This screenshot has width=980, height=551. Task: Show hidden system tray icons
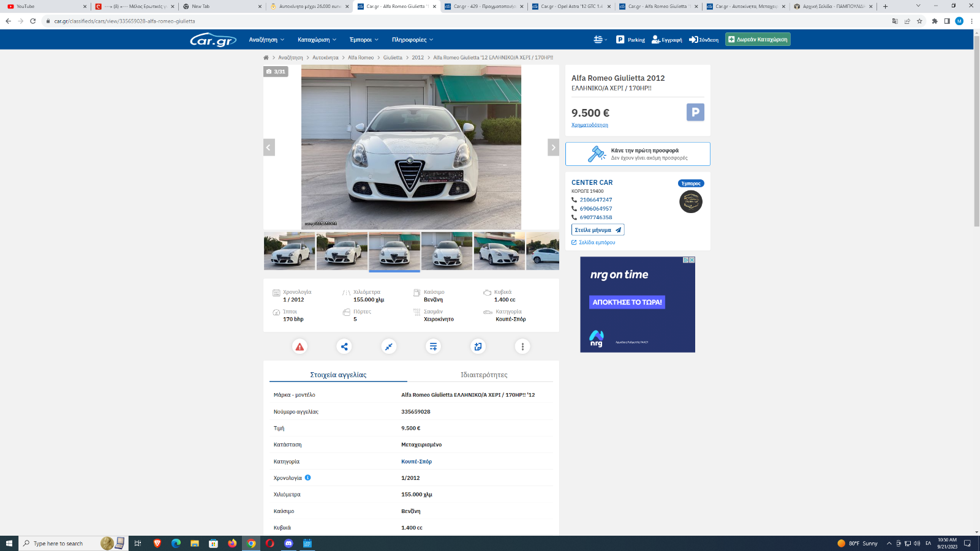coord(889,543)
